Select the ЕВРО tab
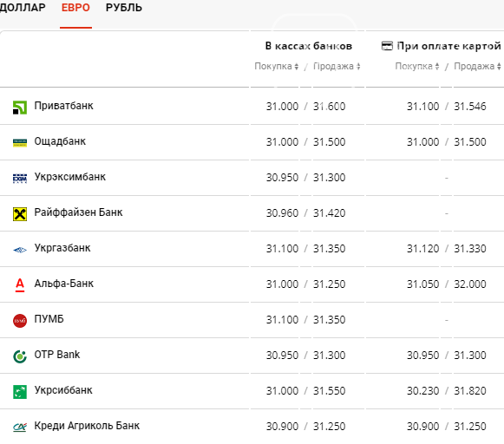The image size is (504, 444). pyautogui.click(x=75, y=8)
